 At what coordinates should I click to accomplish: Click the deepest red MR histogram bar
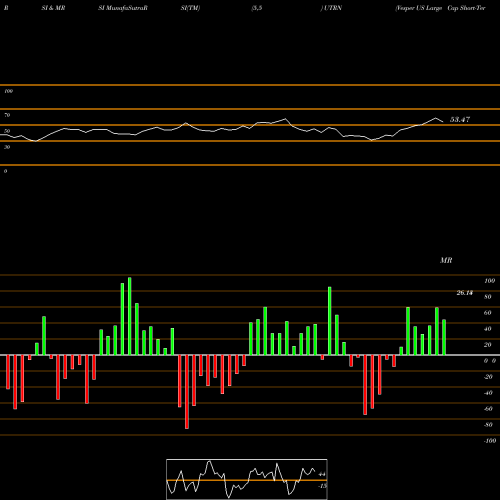[x=187, y=392]
